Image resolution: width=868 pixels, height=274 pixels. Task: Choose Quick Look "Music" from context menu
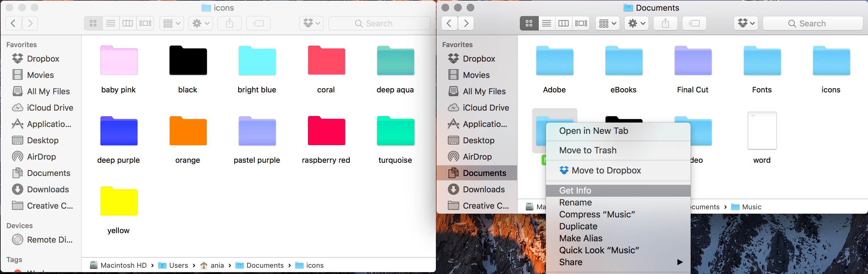(x=618, y=250)
